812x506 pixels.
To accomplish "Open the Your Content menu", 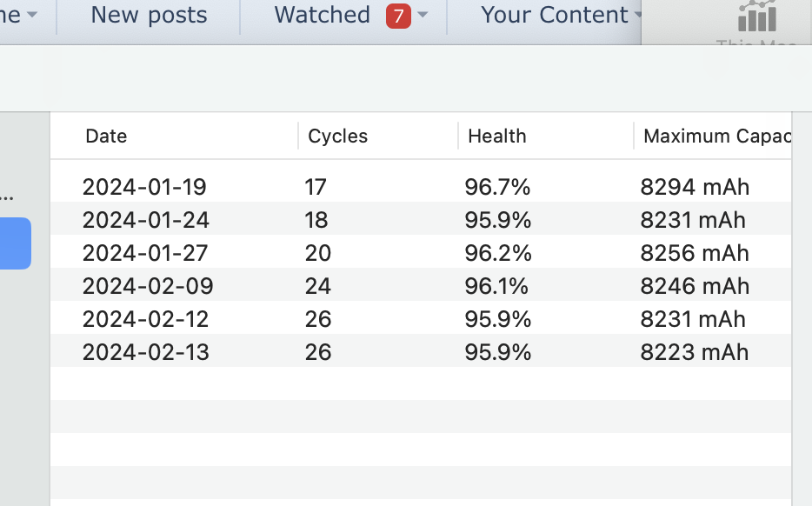I will click(554, 16).
